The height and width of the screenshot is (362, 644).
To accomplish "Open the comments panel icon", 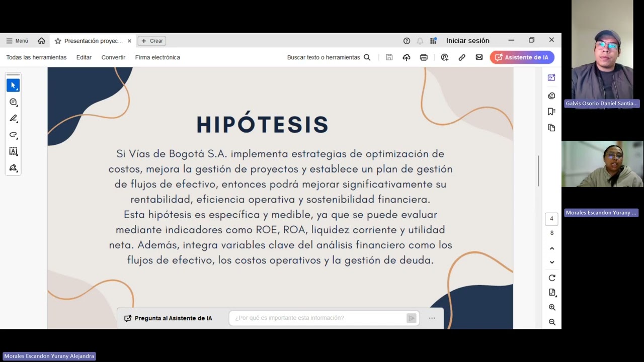I will 551,96.
